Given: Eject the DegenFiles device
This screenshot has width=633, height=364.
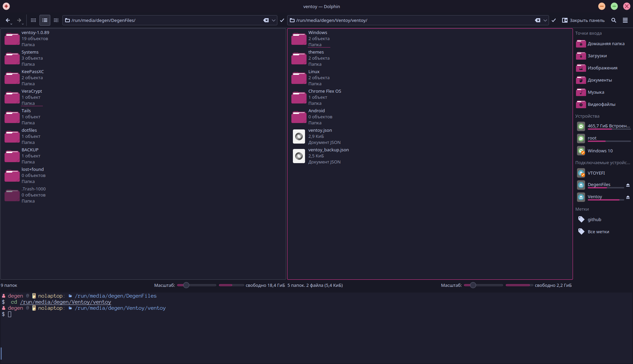Looking at the screenshot, I should [x=628, y=185].
